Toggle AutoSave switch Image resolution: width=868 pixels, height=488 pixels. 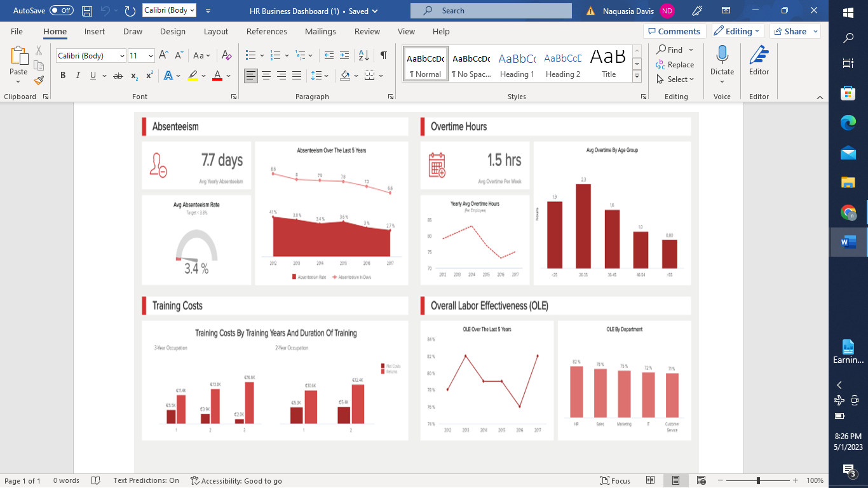click(x=62, y=11)
